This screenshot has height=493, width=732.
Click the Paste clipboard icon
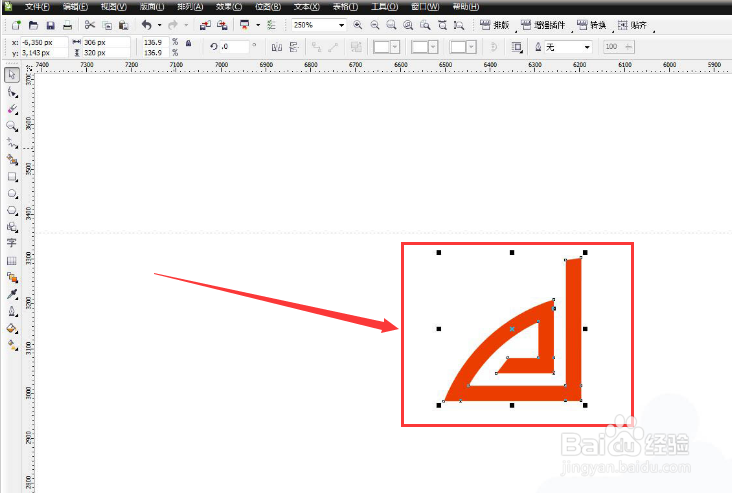124,25
